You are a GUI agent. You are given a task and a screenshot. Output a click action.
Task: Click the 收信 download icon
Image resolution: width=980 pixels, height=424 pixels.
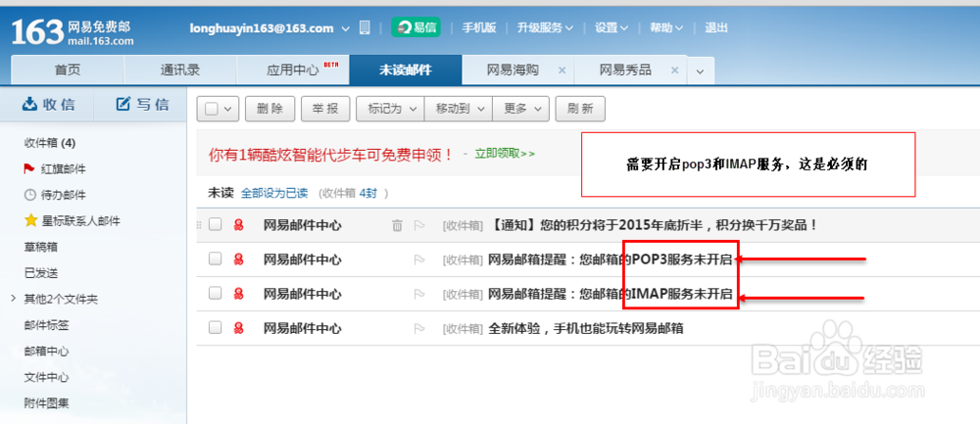click(x=30, y=104)
